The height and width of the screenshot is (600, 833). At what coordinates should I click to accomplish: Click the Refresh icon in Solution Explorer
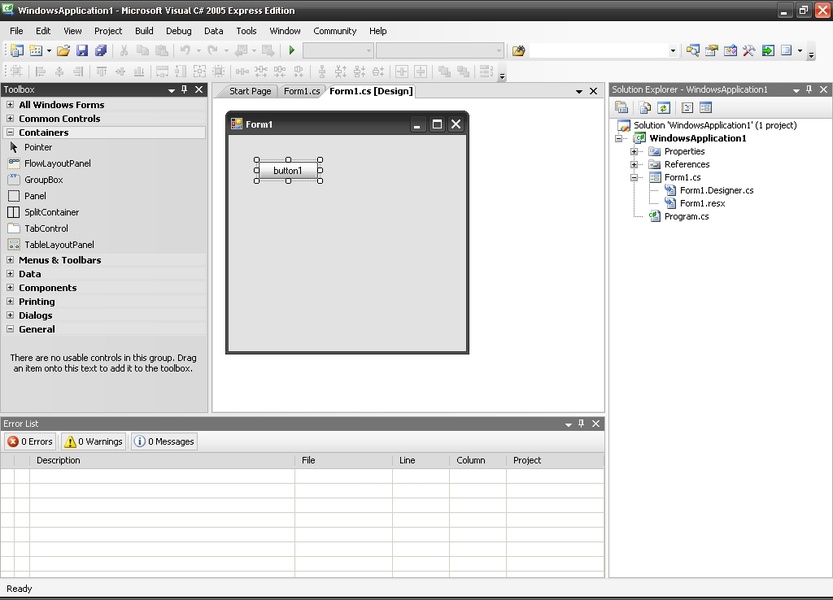662,108
